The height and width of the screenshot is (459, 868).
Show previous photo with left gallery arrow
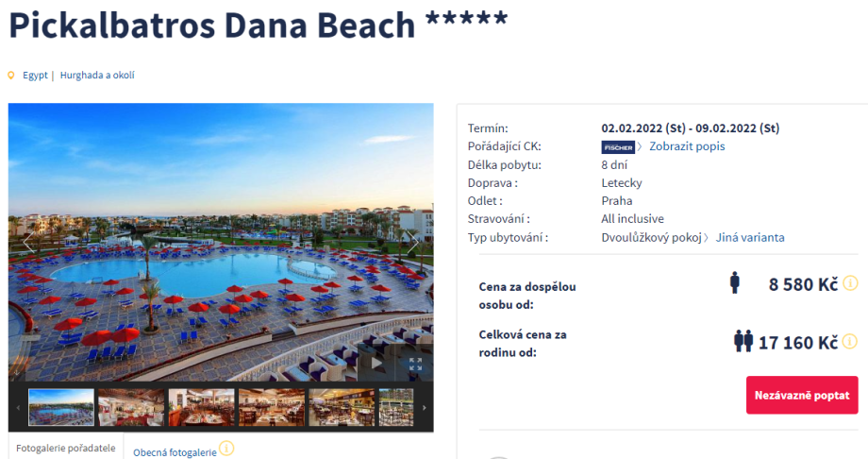pos(28,242)
